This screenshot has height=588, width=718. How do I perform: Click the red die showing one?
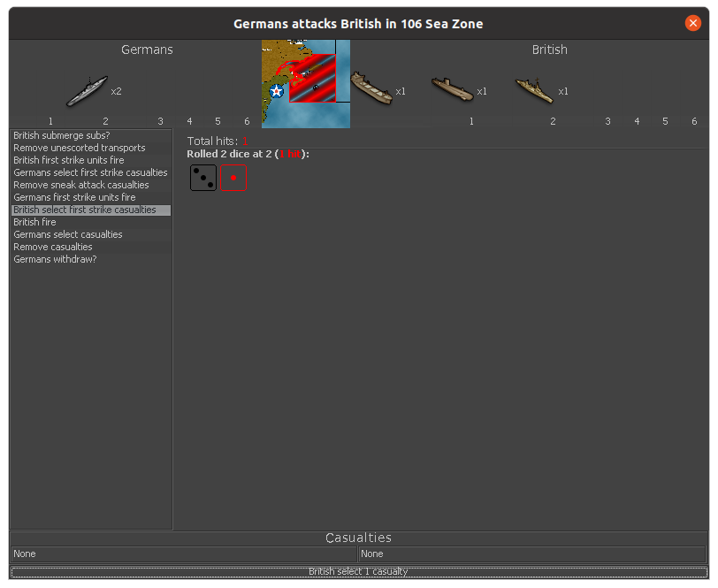[233, 178]
